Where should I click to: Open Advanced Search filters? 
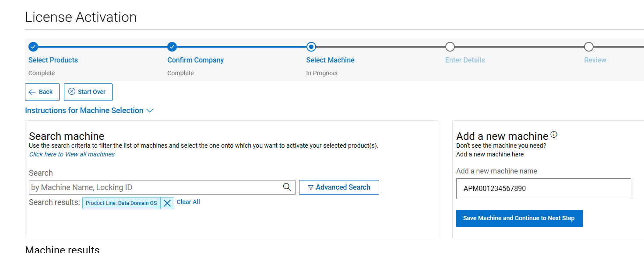tap(339, 187)
